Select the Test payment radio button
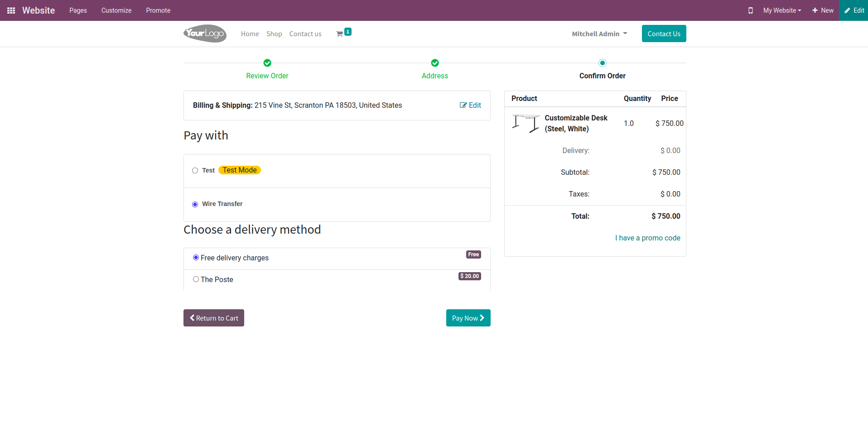The width and height of the screenshot is (868, 427). [195, 171]
